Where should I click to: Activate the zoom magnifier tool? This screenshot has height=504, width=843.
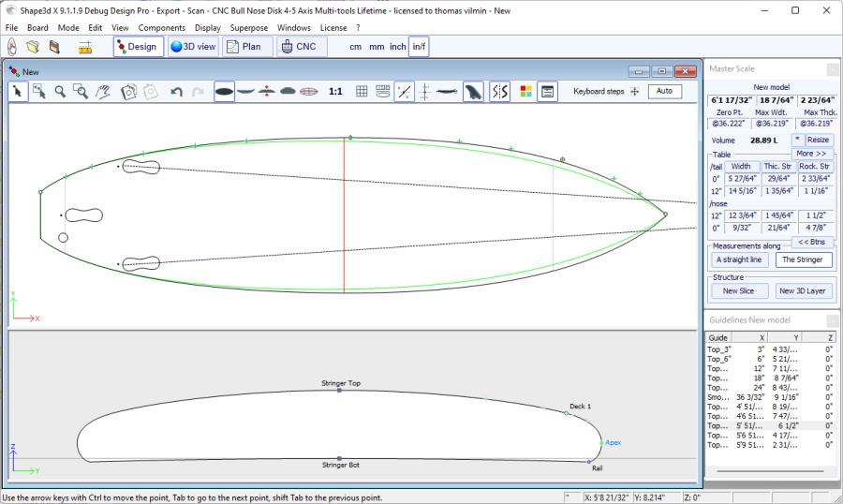click(60, 91)
